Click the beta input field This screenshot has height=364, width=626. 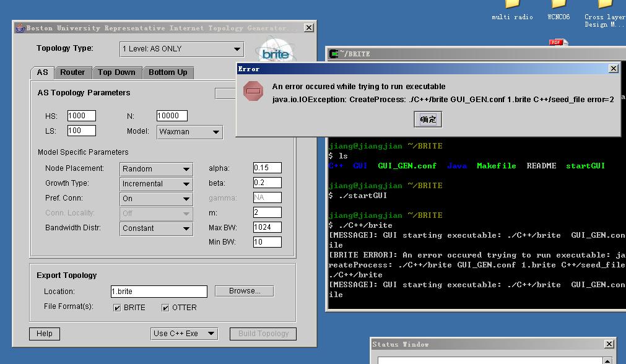[x=267, y=183]
